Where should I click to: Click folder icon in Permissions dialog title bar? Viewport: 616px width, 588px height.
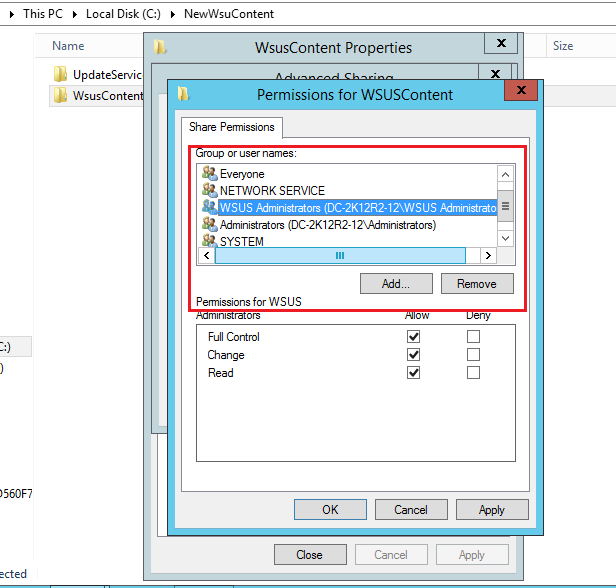[x=183, y=94]
